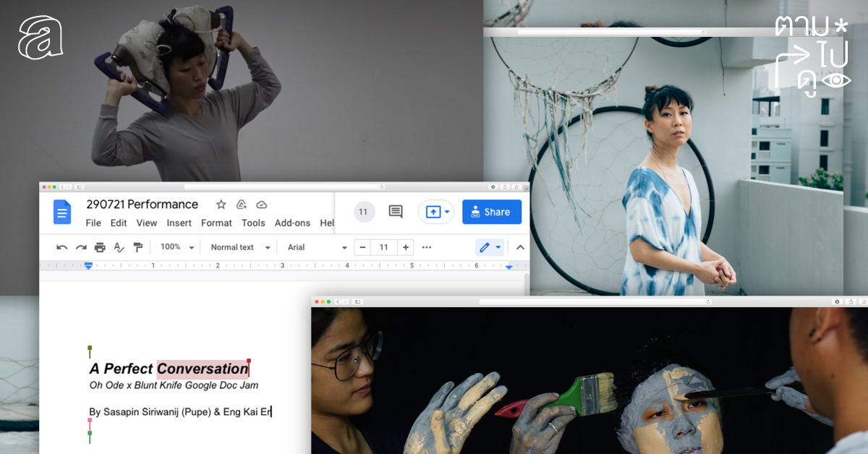This screenshot has height=454, width=868.
Task: Open comment history speech bubble icon
Action: [396, 212]
